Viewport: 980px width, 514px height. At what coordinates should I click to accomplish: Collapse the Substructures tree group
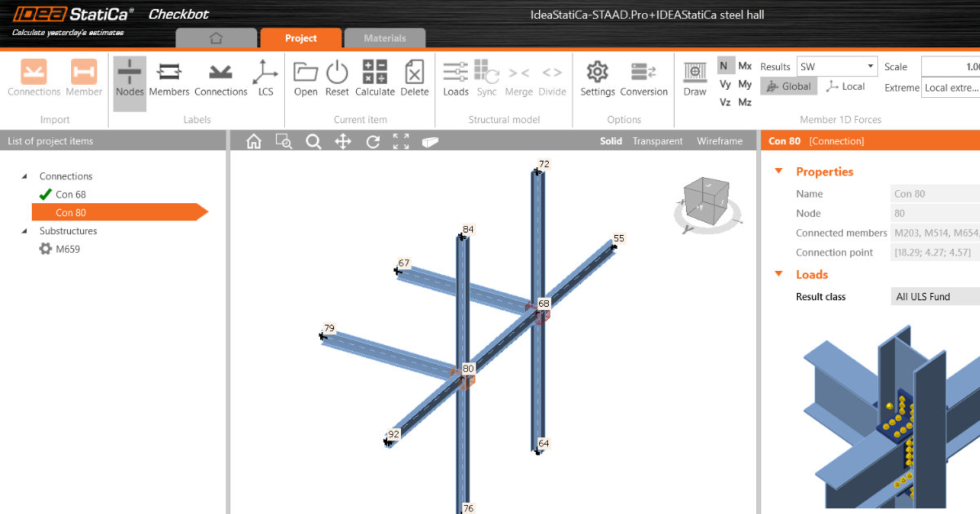pyautogui.click(x=24, y=231)
